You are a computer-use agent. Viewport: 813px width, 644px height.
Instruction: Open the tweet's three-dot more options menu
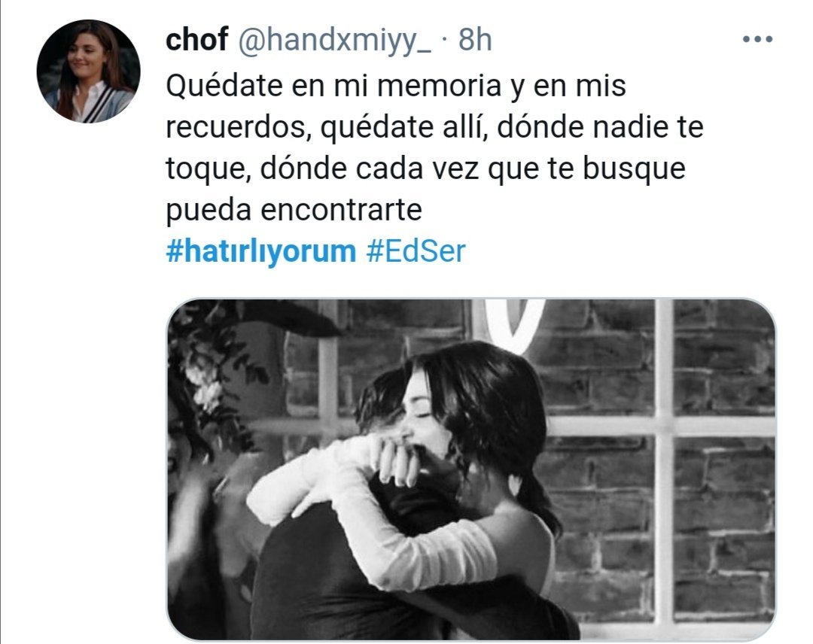(x=757, y=39)
